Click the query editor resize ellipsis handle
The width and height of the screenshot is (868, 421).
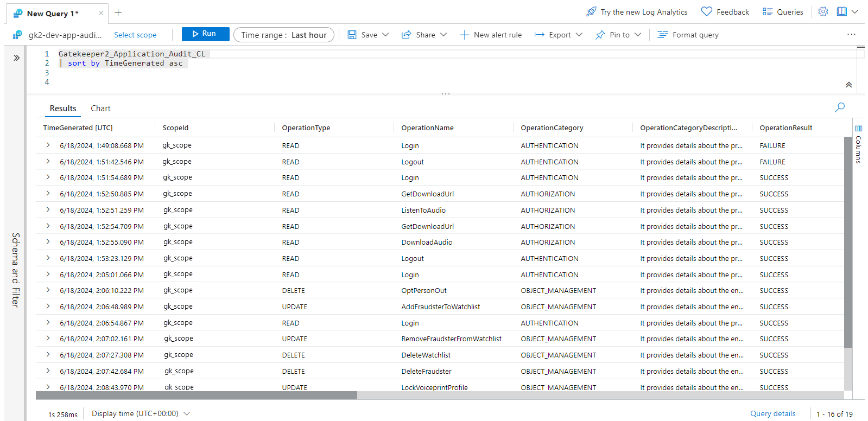pyautogui.click(x=446, y=94)
